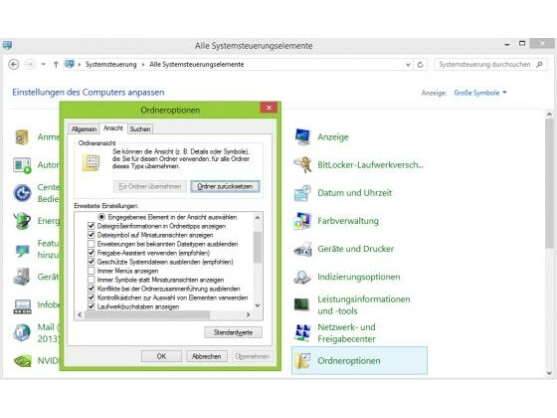This screenshot has height=418, width=557.
Task: Click the 'Ordner zurücksetzen' button
Action: click(225, 186)
